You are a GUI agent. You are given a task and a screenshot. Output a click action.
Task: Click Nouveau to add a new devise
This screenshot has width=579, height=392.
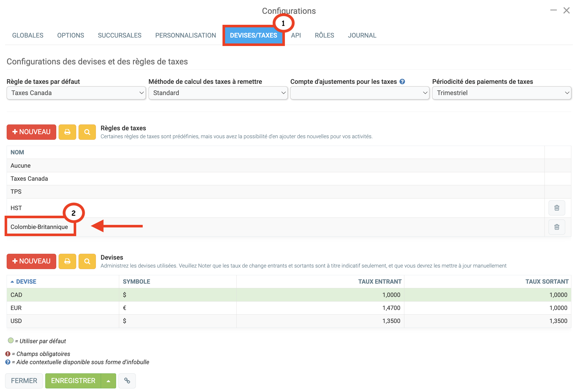coord(31,261)
